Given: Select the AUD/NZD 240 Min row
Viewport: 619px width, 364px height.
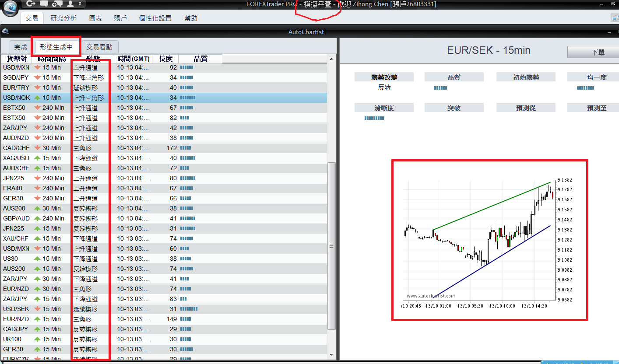Looking at the screenshot, I should [164, 138].
